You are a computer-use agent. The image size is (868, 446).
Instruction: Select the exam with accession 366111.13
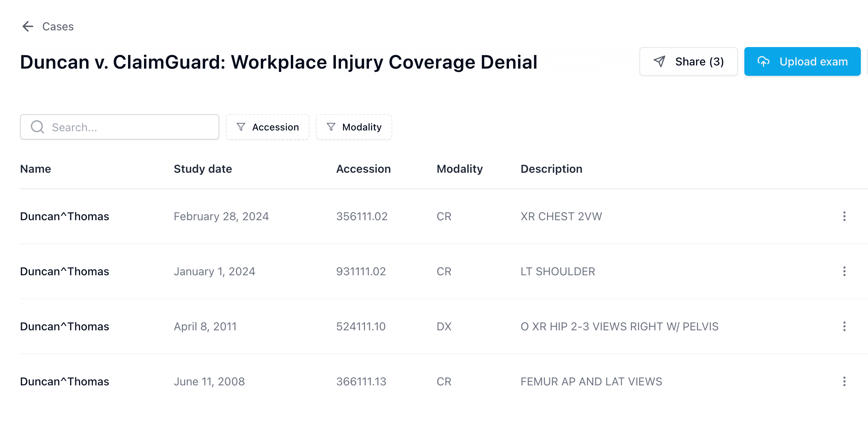click(x=361, y=381)
